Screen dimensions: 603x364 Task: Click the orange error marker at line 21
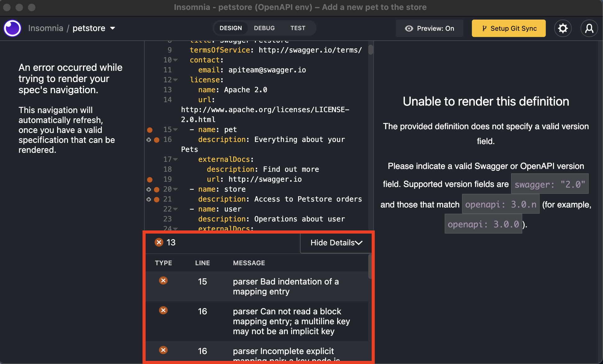coord(157,199)
